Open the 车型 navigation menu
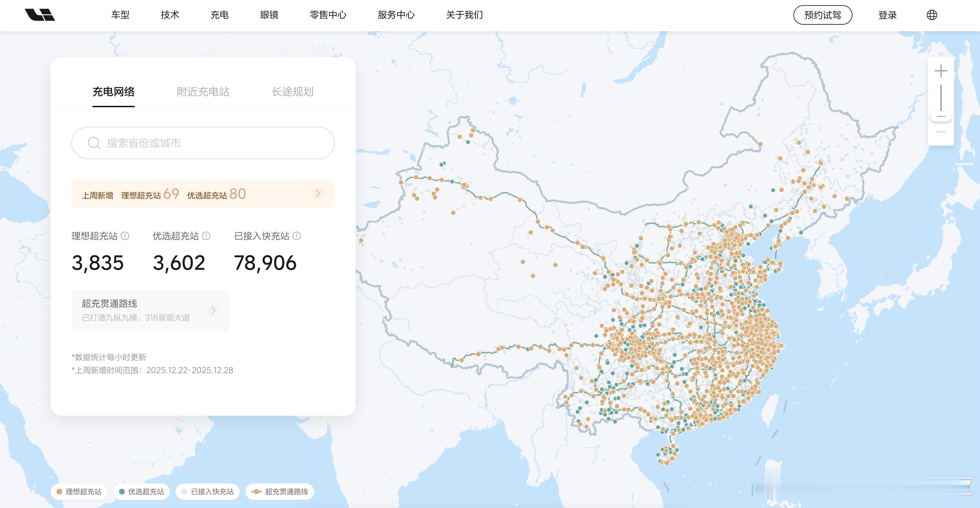 coord(120,15)
